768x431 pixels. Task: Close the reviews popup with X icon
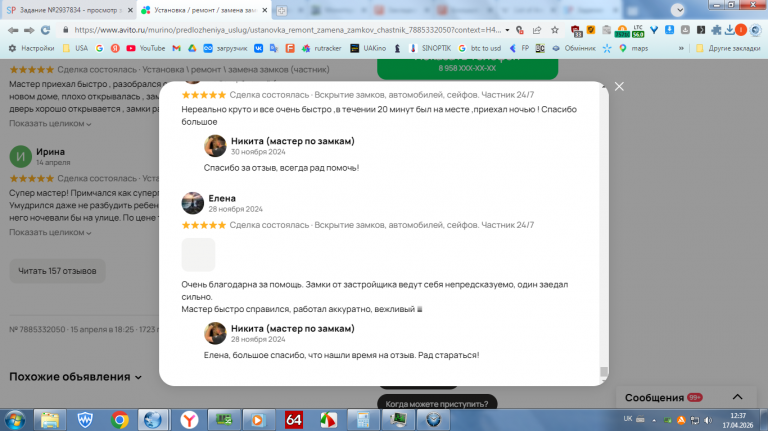pyautogui.click(x=619, y=87)
